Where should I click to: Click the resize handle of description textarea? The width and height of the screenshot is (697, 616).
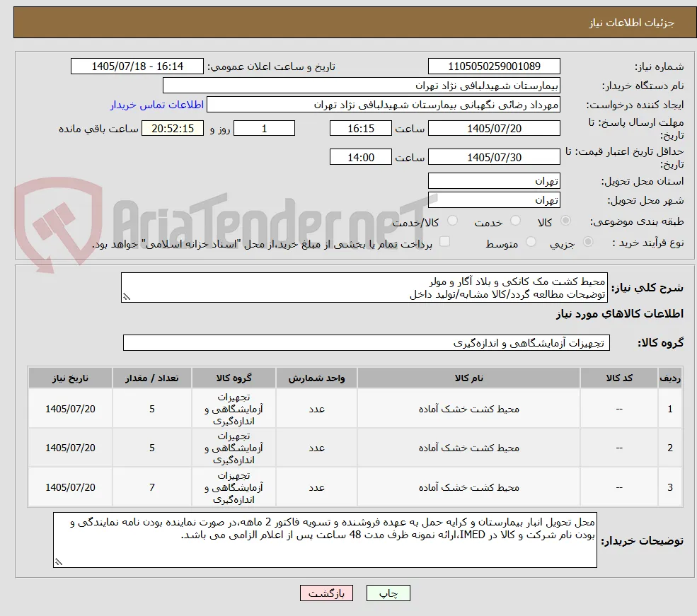[x=127, y=296]
